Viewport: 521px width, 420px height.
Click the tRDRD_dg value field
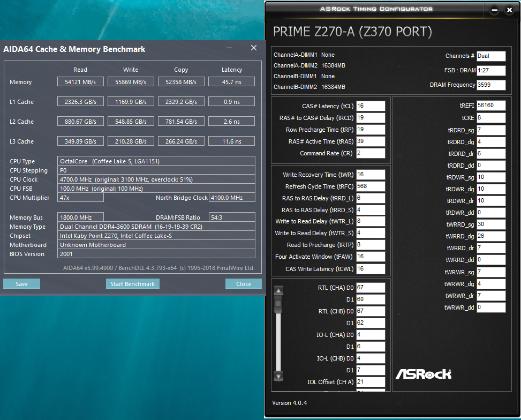point(491,142)
